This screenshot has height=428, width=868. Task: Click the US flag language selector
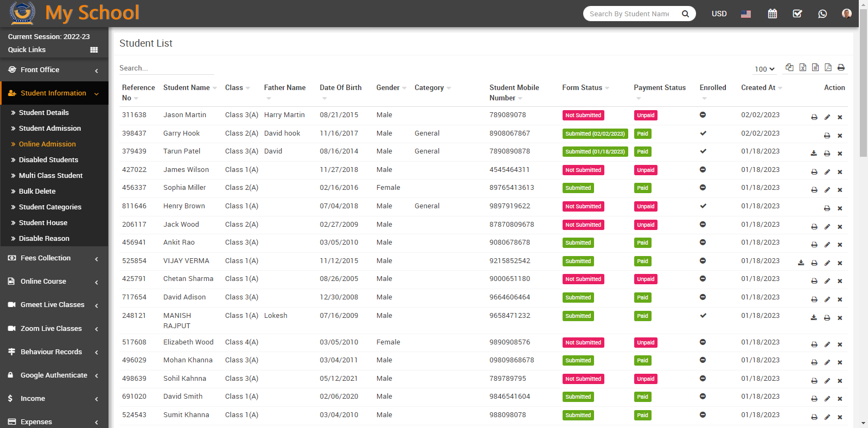click(746, 14)
